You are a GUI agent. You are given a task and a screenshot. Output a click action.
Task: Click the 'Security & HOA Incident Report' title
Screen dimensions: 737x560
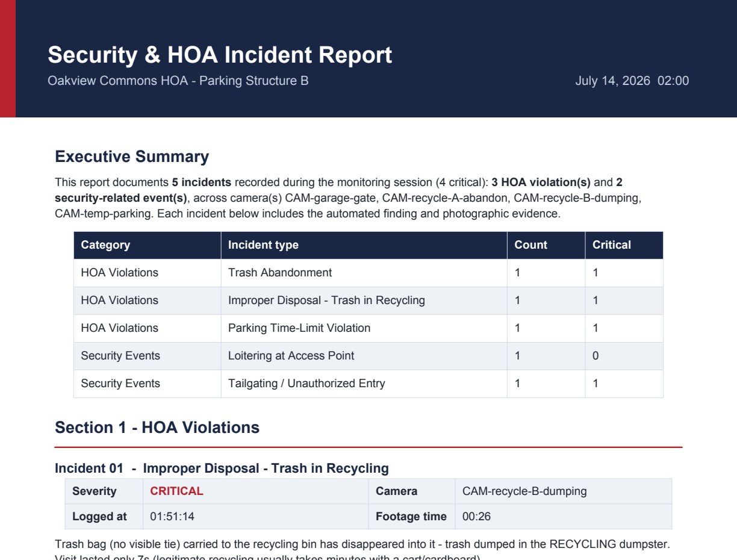pos(220,55)
